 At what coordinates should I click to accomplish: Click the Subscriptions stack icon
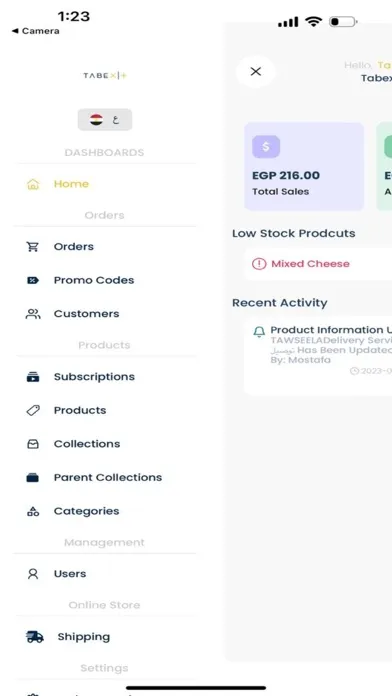tap(33, 377)
